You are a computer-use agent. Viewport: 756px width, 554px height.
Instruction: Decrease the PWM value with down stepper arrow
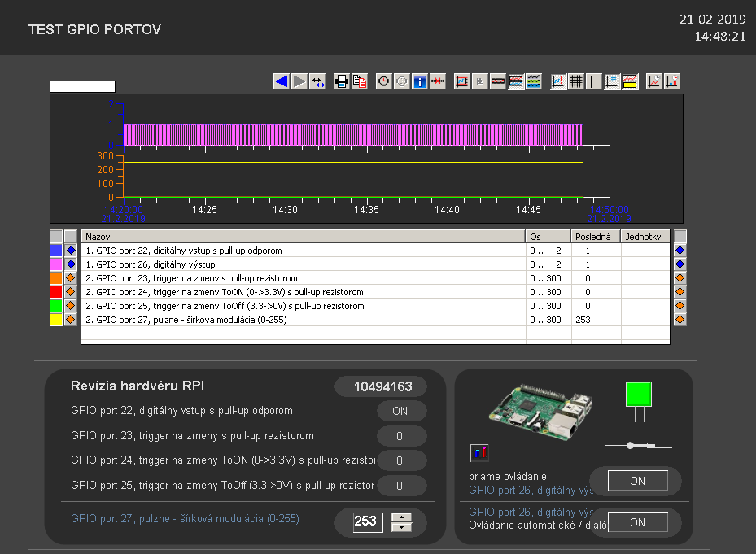(x=402, y=527)
